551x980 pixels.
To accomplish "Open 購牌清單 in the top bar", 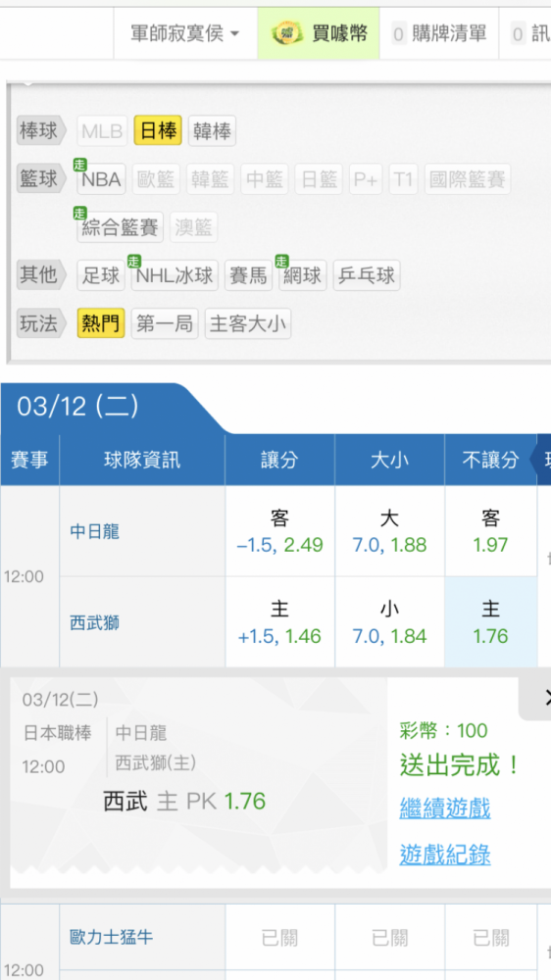I will (x=439, y=33).
